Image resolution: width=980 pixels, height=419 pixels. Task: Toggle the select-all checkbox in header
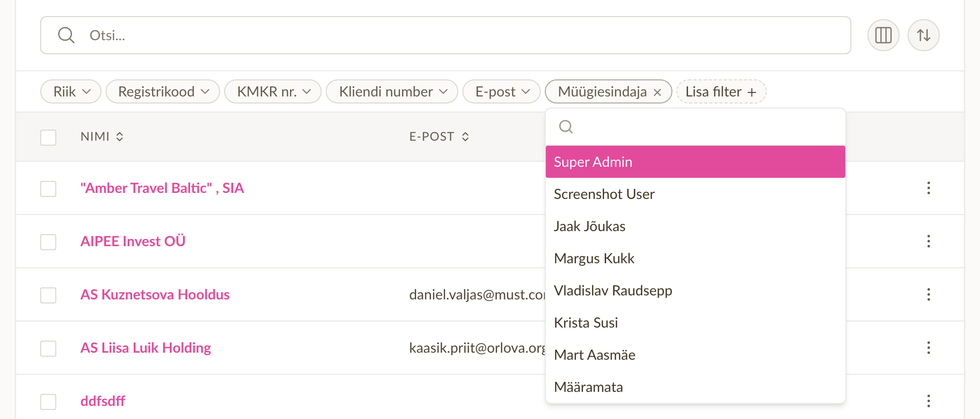pos(48,138)
